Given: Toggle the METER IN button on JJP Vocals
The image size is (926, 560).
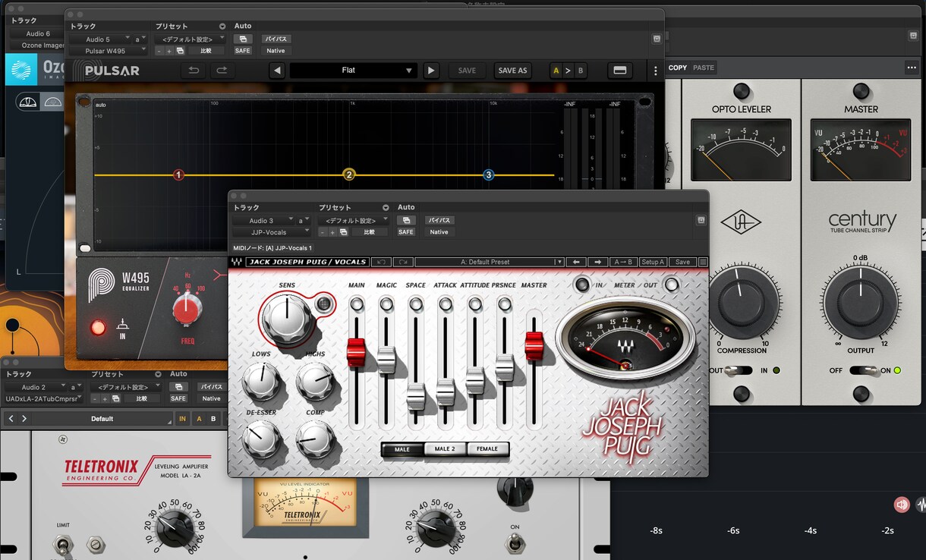Looking at the screenshot, I should tap(581, 285).
